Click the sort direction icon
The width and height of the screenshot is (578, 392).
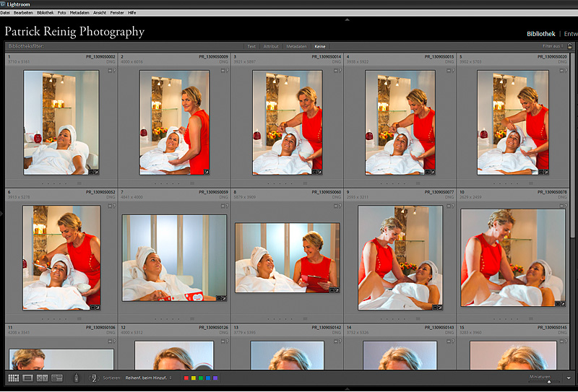[x=94, y=378]
